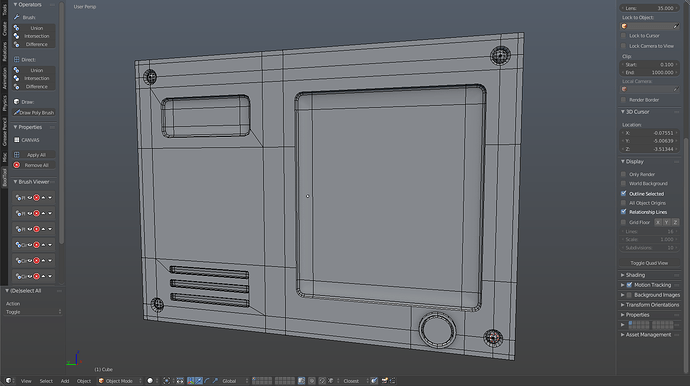Image resolution: width=690 pixels, height=386 pixels.
Task: Move the sixth brush up in the stack
Action: (x=43, y=276)
